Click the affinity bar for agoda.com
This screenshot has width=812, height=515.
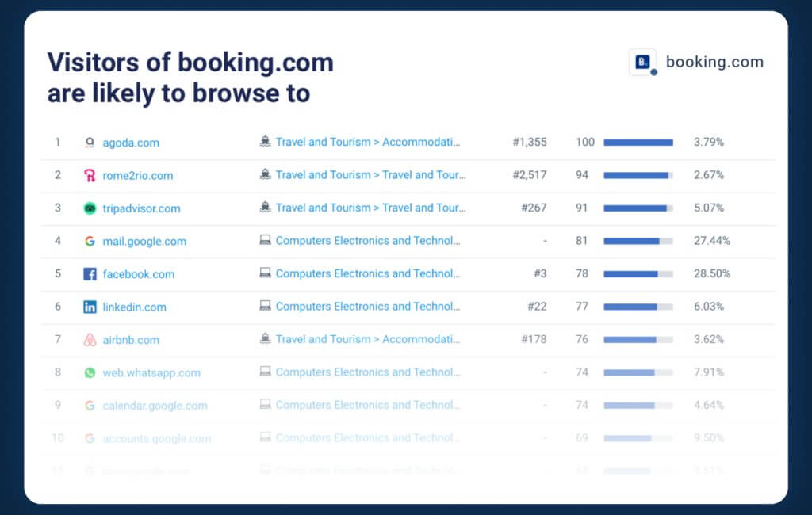638,143
